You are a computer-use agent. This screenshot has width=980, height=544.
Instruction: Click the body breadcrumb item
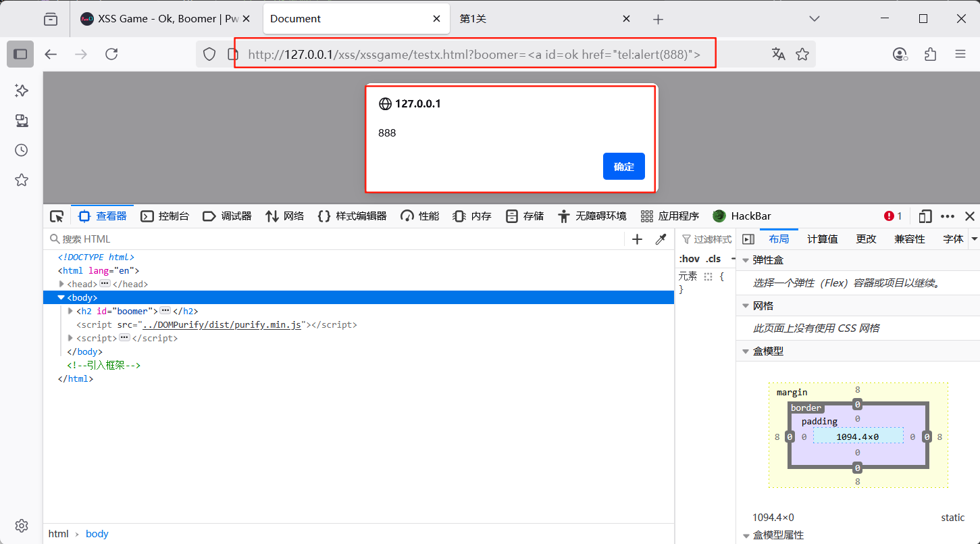pyautogui.click(x=97, y=534)
